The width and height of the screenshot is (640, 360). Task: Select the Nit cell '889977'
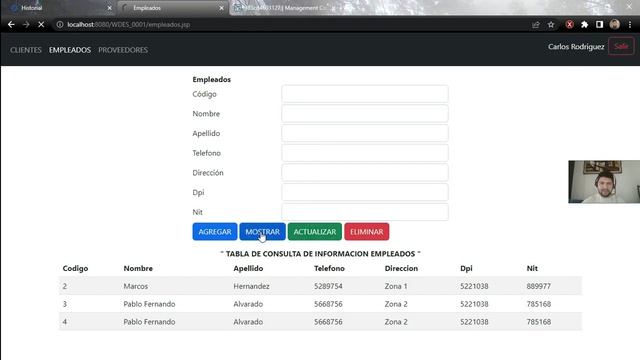pos(538,286)
